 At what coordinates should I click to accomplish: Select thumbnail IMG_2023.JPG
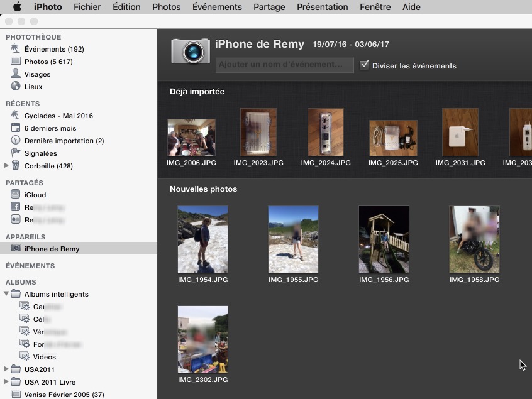(x=258, y=132)
